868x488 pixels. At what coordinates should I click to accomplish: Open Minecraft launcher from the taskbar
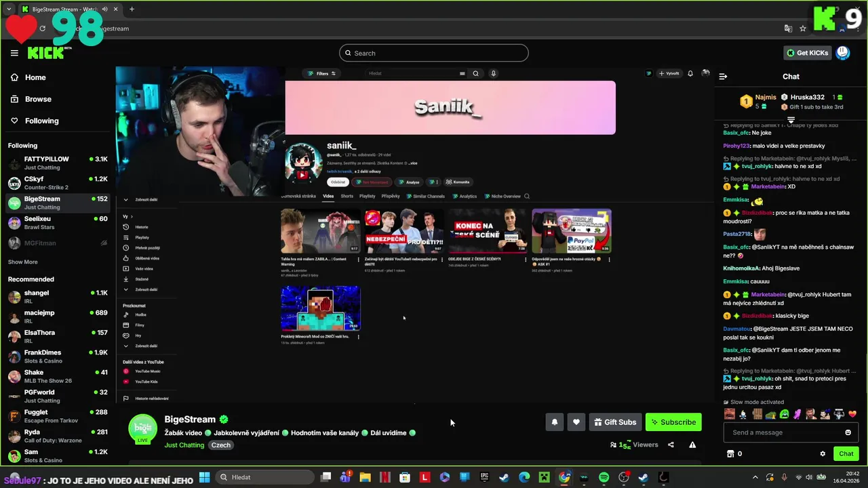[545, 477]
